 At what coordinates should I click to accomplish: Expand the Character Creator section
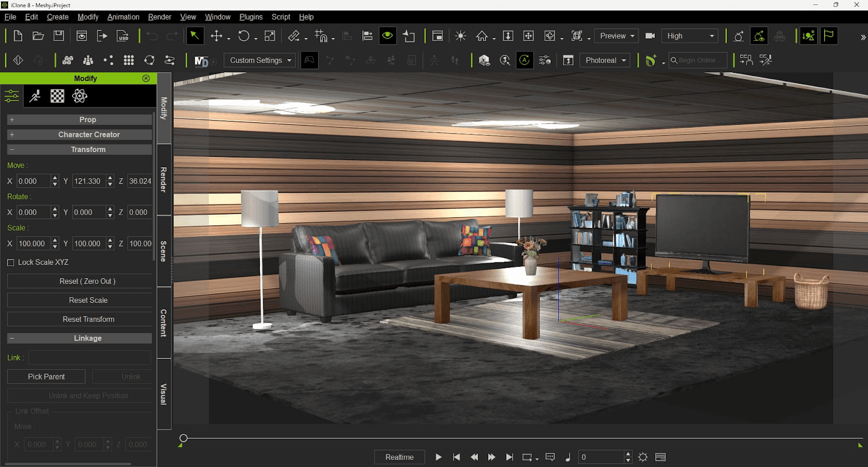pyautogui.click(x=80, y=135)
